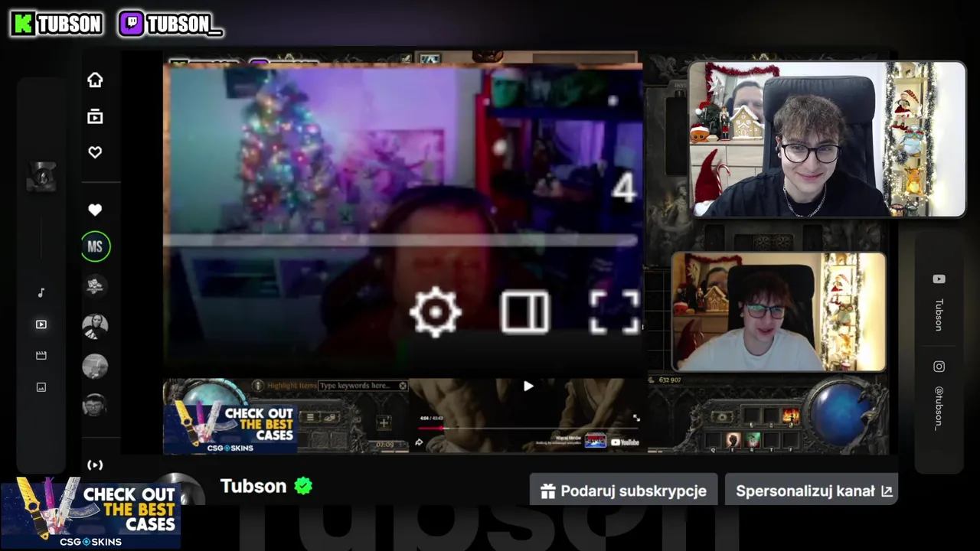The image size is (980, 551).
Task: Click the Tubson channel name
Action: pyautogui.click(x=253, y=486)
